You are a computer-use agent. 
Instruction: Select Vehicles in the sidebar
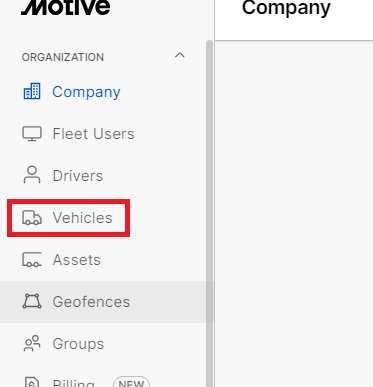point(83,218)
